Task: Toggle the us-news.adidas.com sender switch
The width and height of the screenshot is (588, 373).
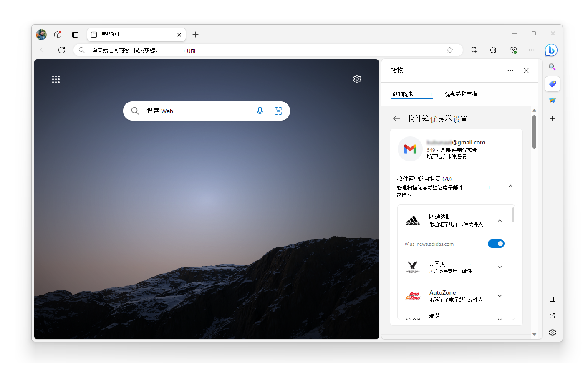Action: click(x=496, y=244)
